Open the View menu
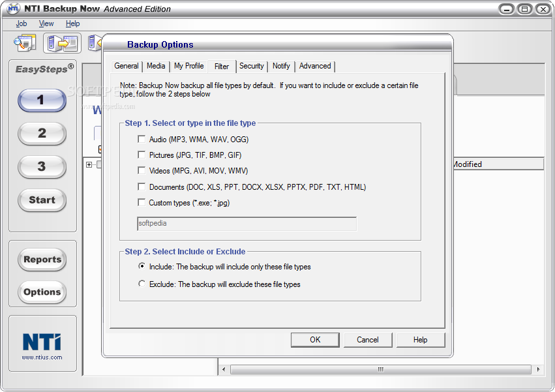The width and height of the screenshot is (555, 392). [x=46, y=23]
